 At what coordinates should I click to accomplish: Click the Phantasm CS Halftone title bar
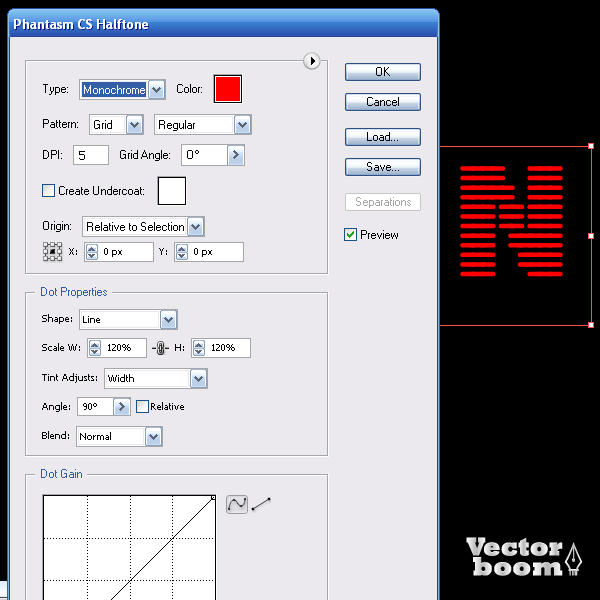click(x=223, y=24)
